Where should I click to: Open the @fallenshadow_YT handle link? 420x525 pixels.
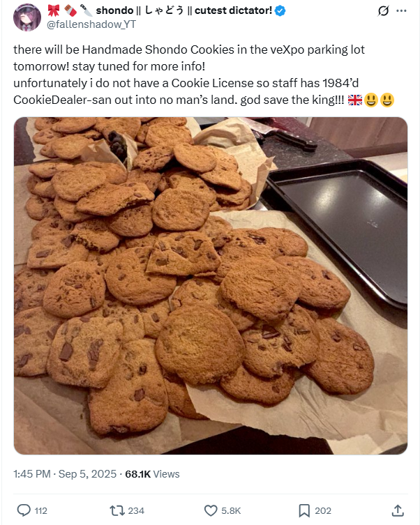(91, 24)
